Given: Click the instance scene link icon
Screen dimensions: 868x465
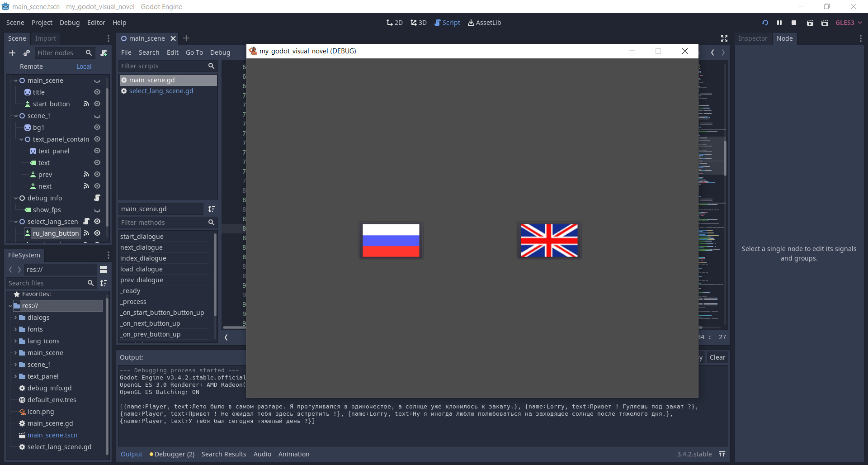Looking at the screenshot, I should (x=27, y=53).
